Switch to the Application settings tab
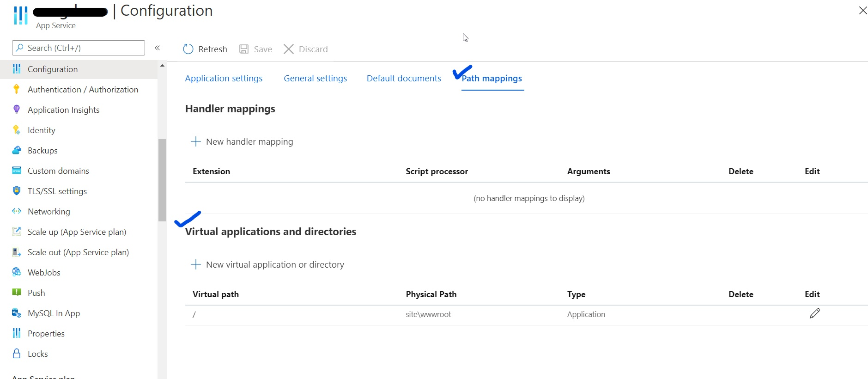This screenshot has width=868, height=379. 224,78
